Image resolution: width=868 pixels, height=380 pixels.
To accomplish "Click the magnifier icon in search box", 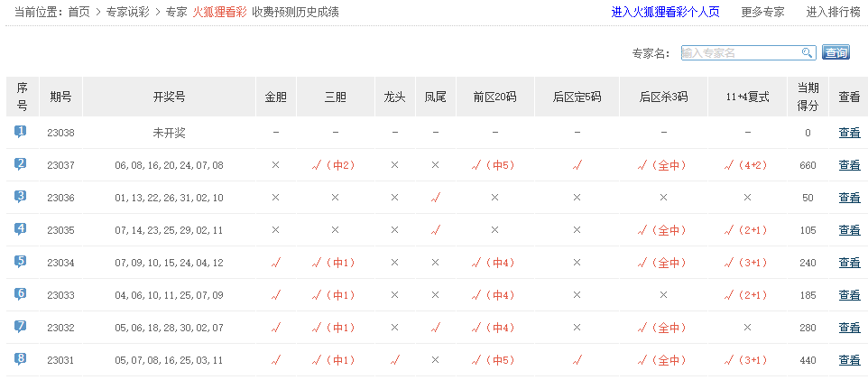I will (x=807, y=53).
